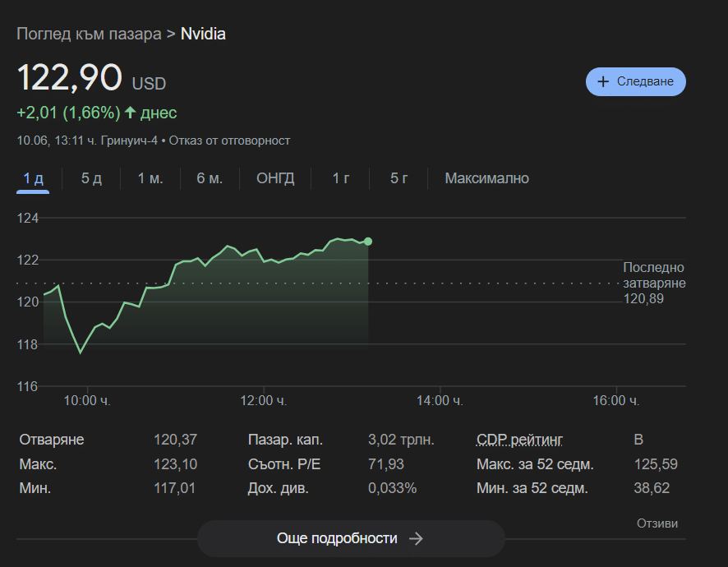Click the Макс. value 123,10
This screenshot has height=567, width=728.
tap(176, 464)
